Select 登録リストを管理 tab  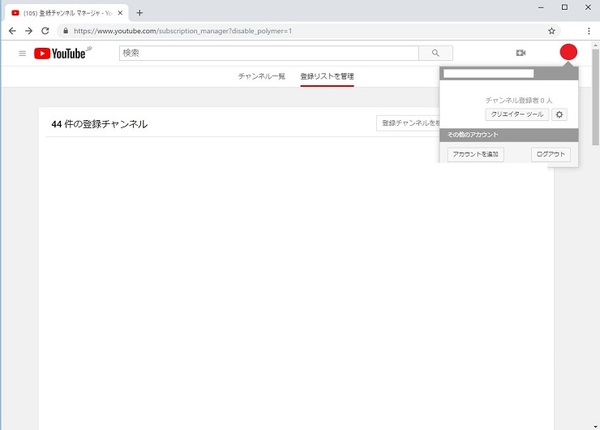point(327,76)
